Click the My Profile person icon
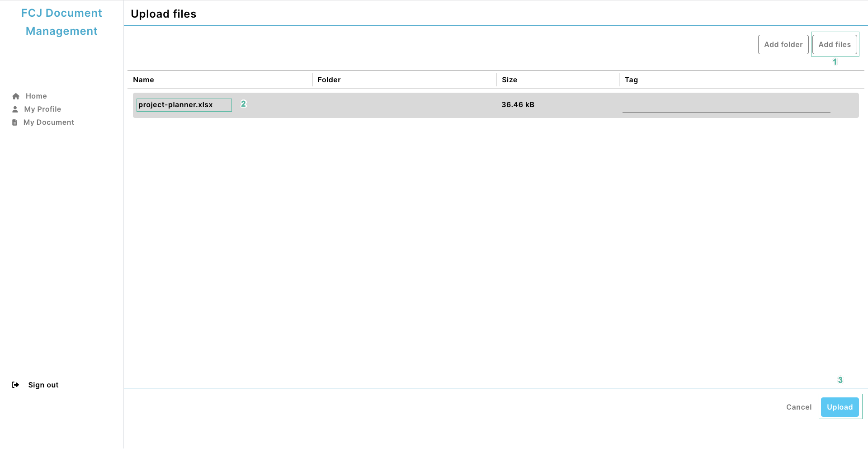Viewport: 868px width, 453px height. 15,109
